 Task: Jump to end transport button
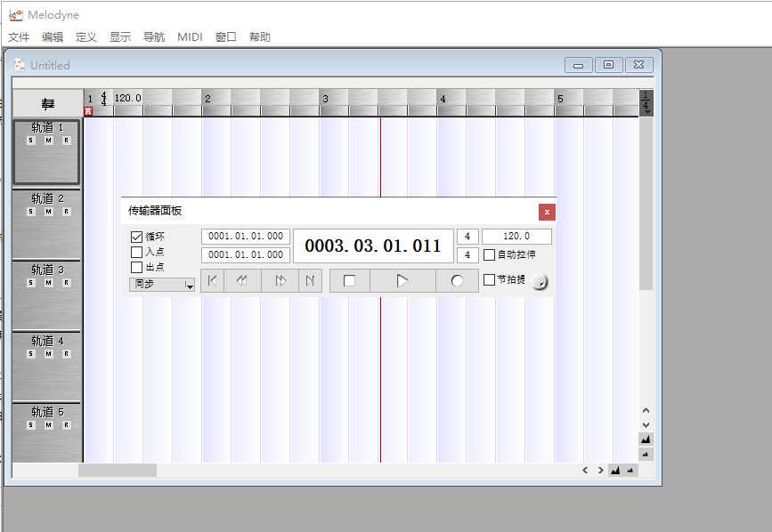tap(310, 281)
